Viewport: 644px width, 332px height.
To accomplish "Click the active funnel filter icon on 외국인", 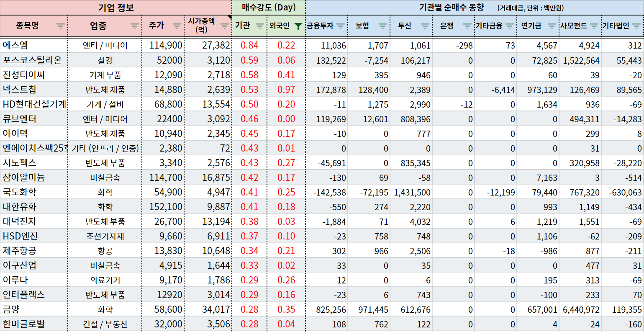I will tap(298, 26).
